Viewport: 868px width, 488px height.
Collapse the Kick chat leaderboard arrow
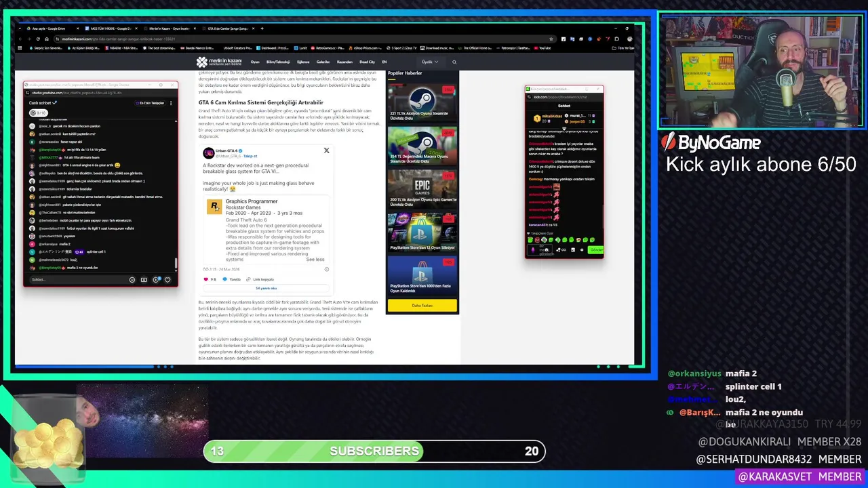pyautogui.click(x=564, y=128)
